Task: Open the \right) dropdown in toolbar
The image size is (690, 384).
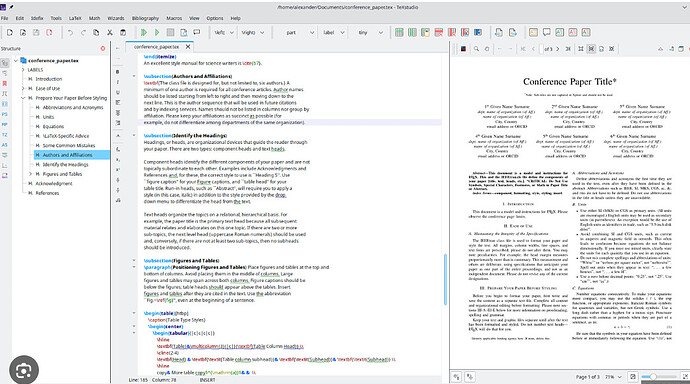Action: pos(253,33)
